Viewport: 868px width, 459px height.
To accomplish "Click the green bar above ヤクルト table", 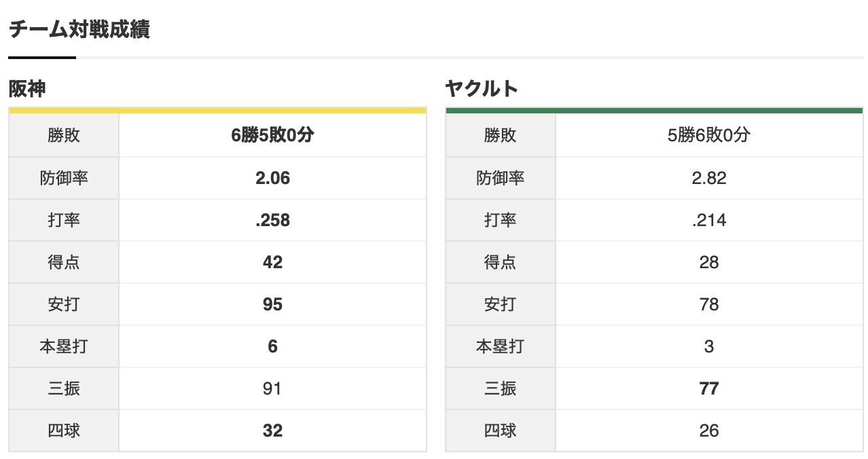I will coord(654,110).
